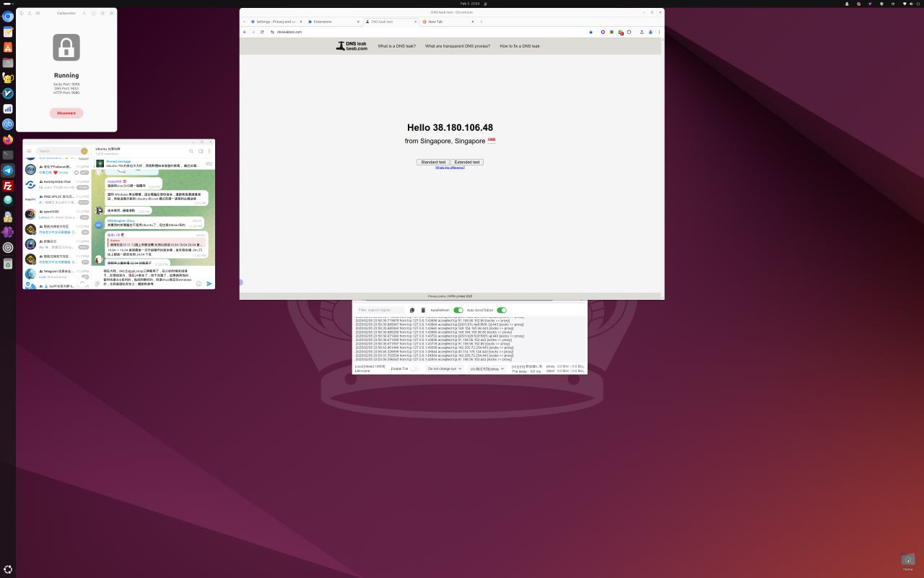
Task: Click the log filter input field
Action: [381, 310]
